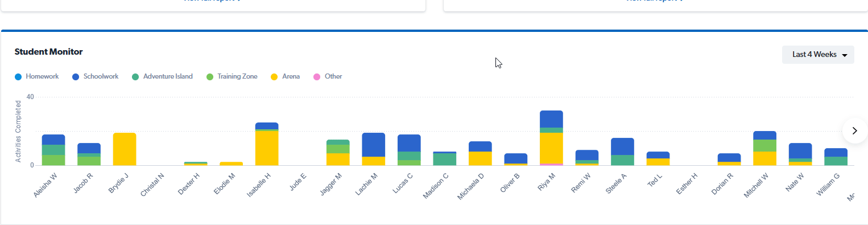Click Lachie M's blue Schoolwork segment
This screenshot has width=868, height=225.
pyautogui.click(x=374, y=145)
